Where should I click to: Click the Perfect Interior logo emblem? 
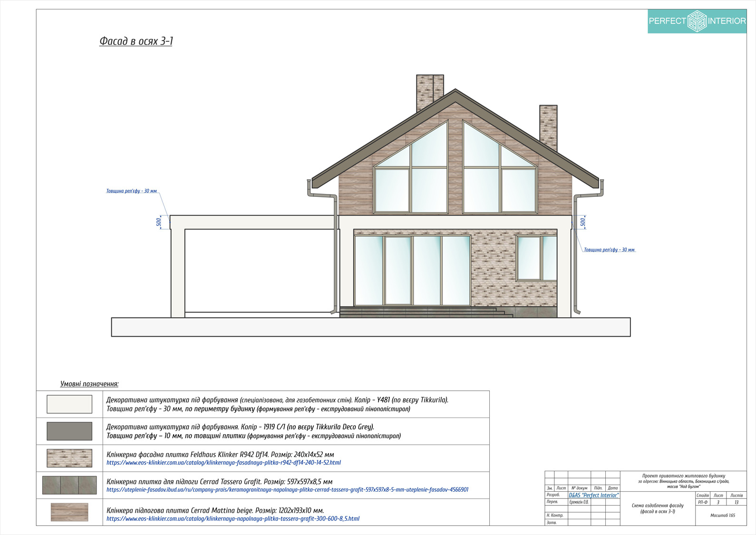pos(697,21)
